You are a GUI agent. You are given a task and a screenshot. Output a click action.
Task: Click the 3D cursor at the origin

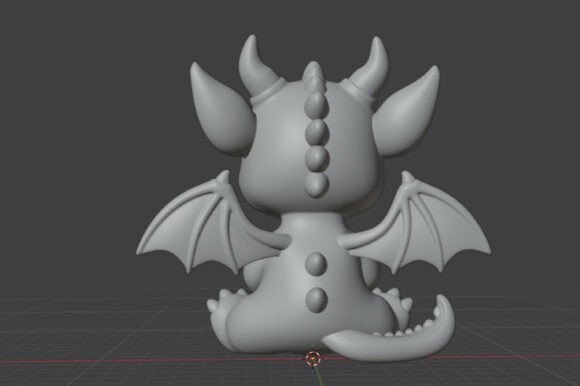313,359
